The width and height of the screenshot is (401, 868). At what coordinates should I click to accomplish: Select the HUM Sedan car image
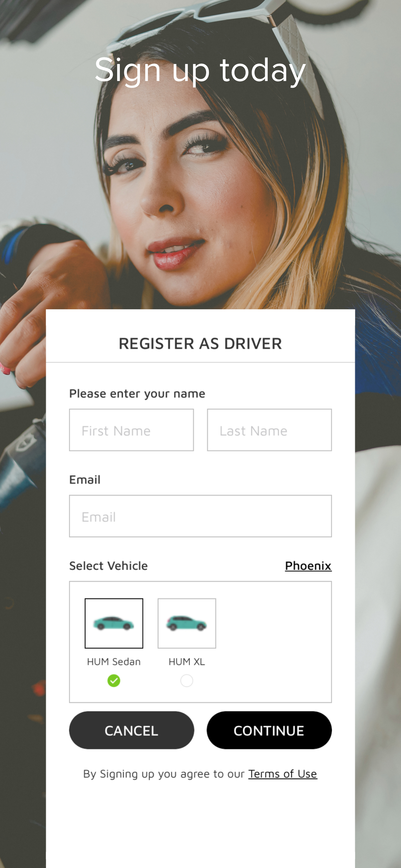(114, 623)
